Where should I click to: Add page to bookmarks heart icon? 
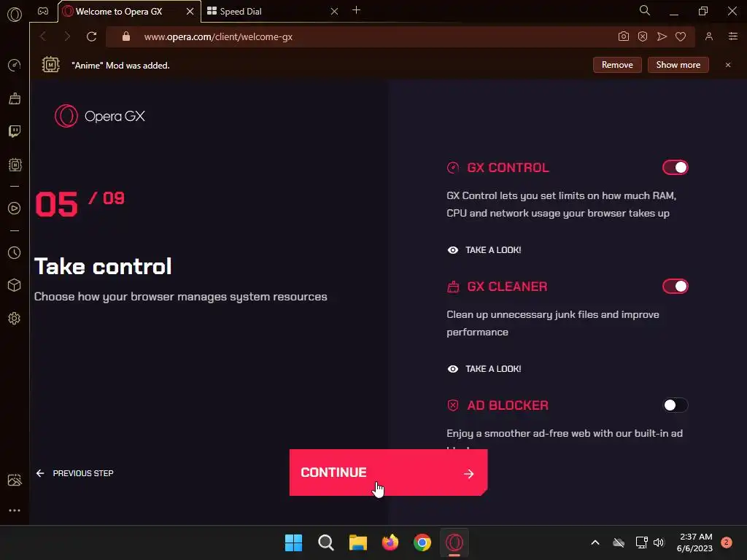point(681,36)
